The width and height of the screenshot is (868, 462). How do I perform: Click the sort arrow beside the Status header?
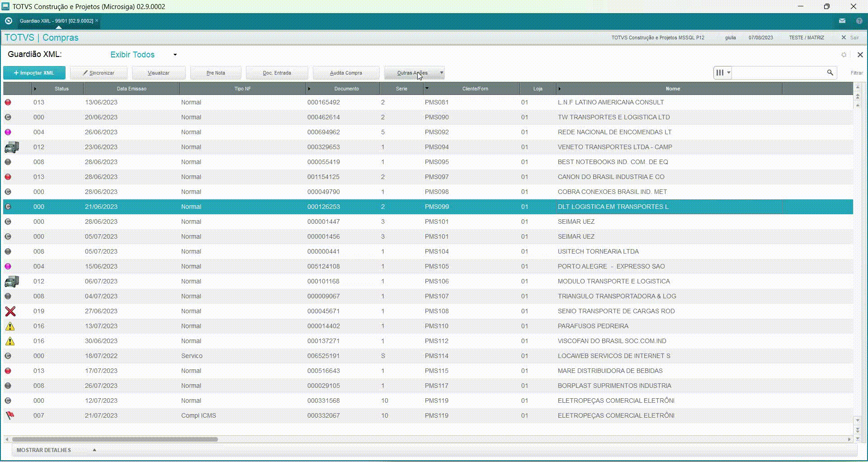point(35,89)
